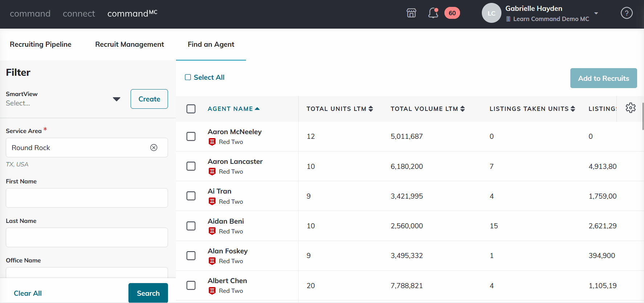This screenshot has height=303, width=644.
Task: Open the Alan Foskey agent profile
Action: (227, 251)
